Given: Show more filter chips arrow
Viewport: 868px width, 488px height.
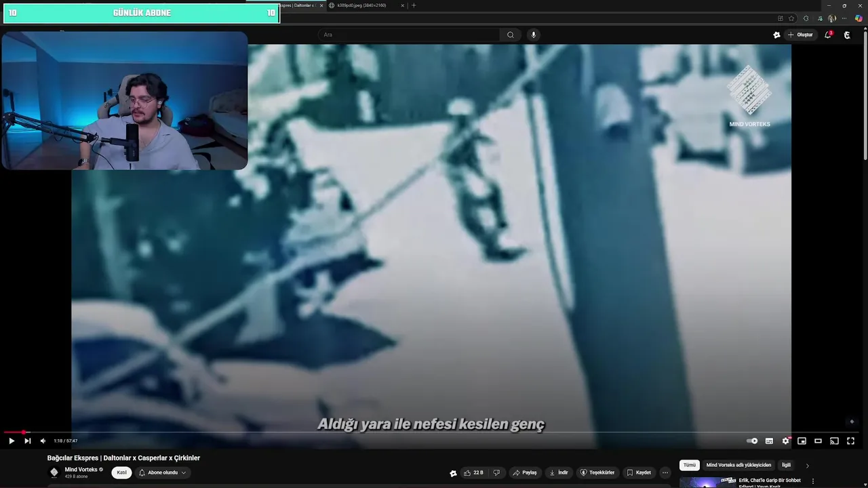Looking at the screenshot, I should pyautogui.click(x=807, y=466).
